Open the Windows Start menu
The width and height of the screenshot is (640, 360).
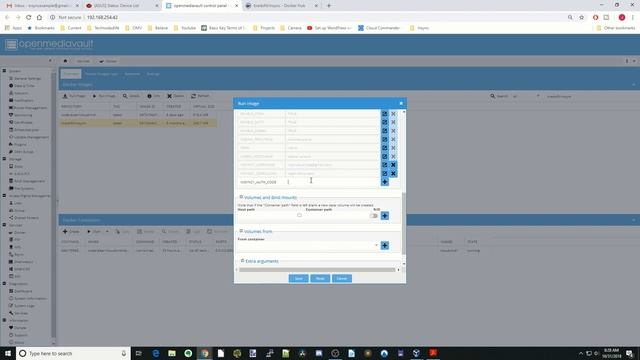tap(8, 353)
